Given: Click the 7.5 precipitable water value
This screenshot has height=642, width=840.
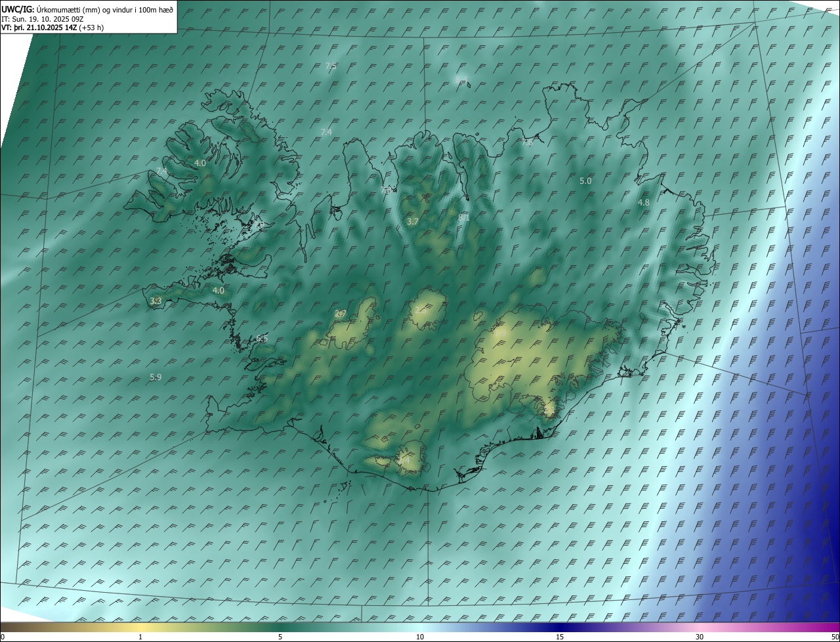Looking at the screenshot, I should [331, 66].
